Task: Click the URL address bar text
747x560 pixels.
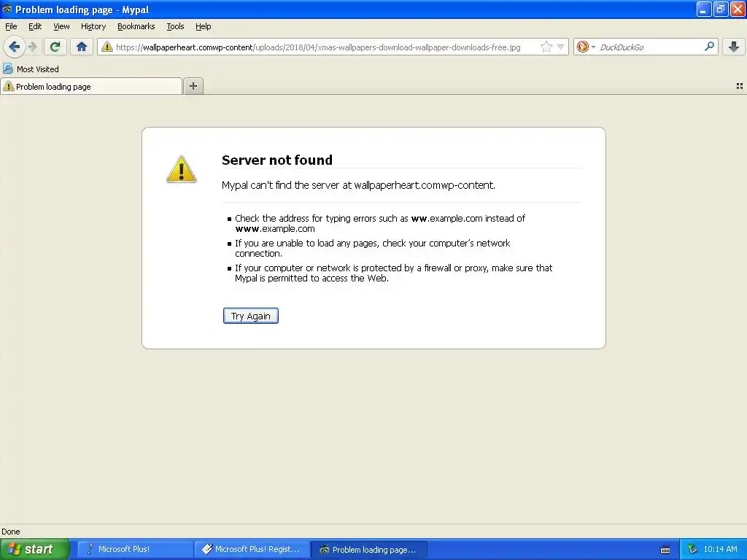Action: pos(318,47)
